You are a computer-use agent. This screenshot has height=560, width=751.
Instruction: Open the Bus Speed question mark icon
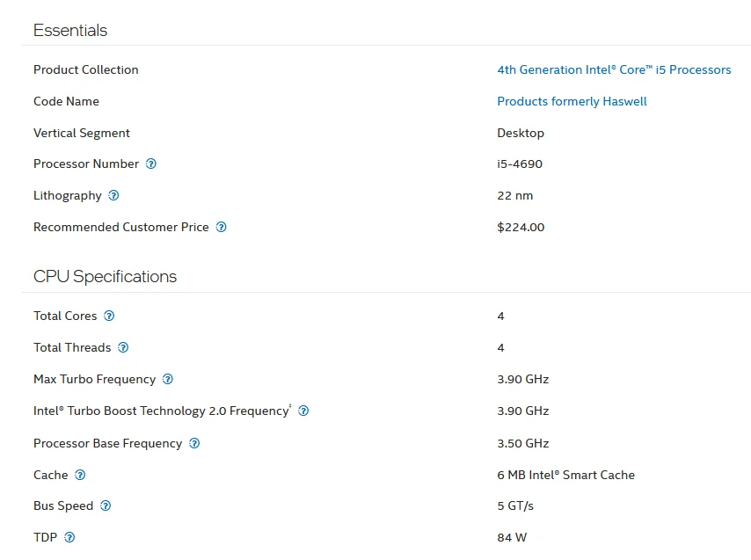coord(106,505)
